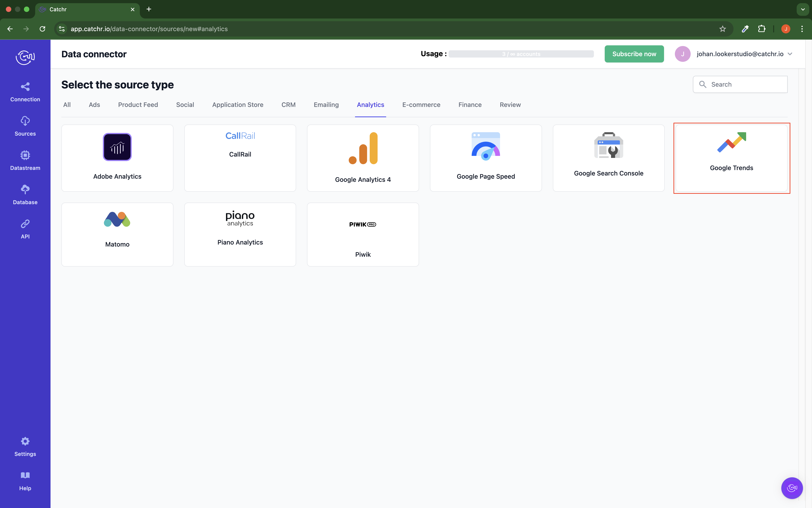
Task: Select the Google Trends source card
Action: pos(731,158)
